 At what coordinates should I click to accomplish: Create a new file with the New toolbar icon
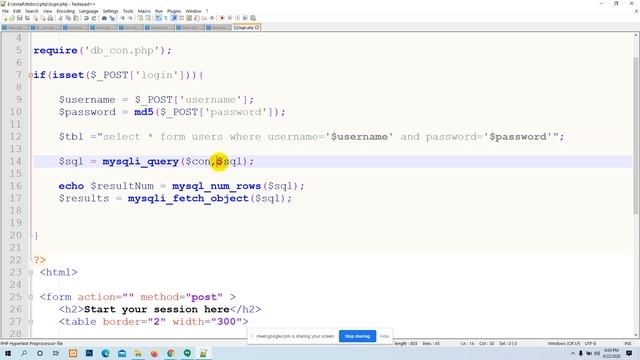[x=5, y=18]
